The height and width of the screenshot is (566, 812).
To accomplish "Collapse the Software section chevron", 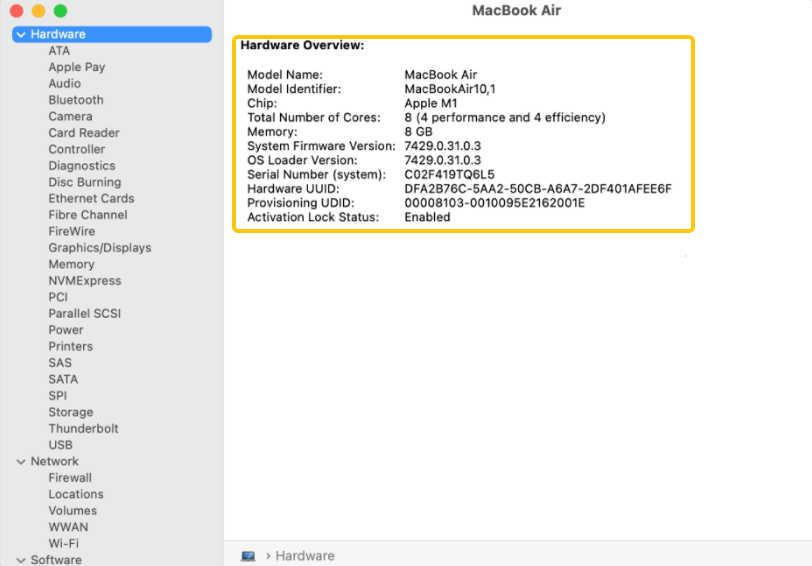I will point(20,560).
